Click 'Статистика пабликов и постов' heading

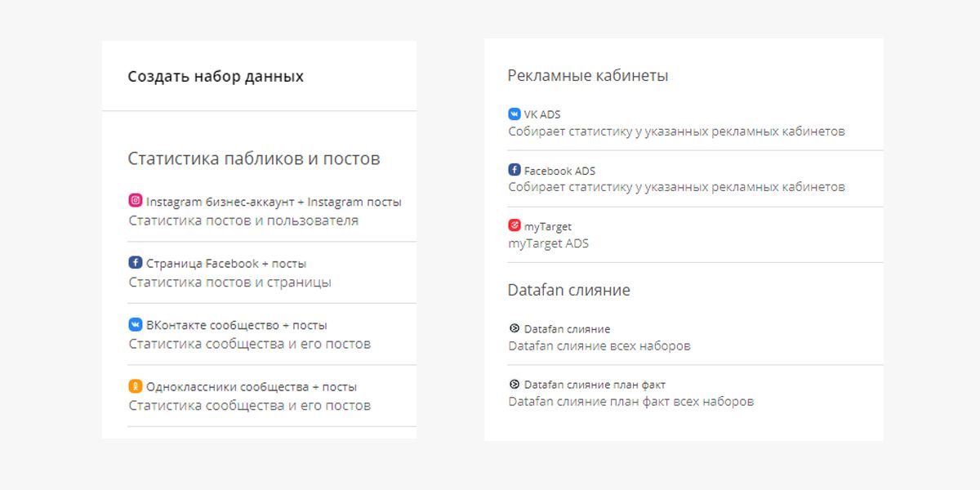click(x=254, y=158)
